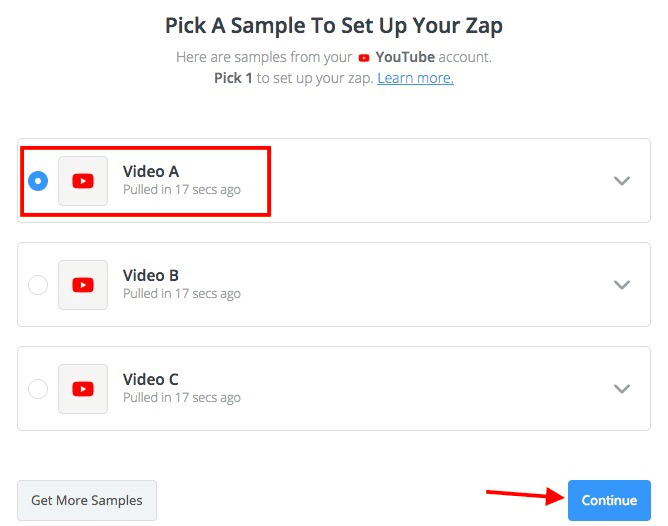Click the small YouTube logo in the subtitle

tap(362, 58)
